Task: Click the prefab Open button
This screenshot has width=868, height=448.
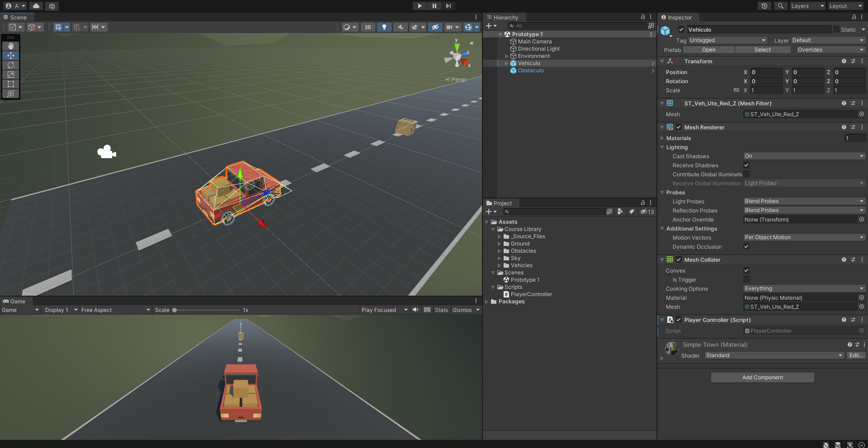Action: [x=708, y=50]
